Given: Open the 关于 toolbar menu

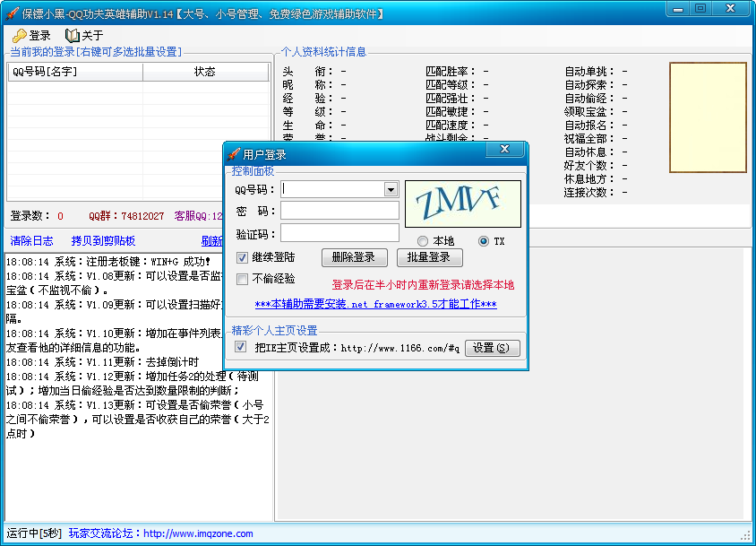Looking at the screenshot, I should pyautogui.click(x=84, y=35).
